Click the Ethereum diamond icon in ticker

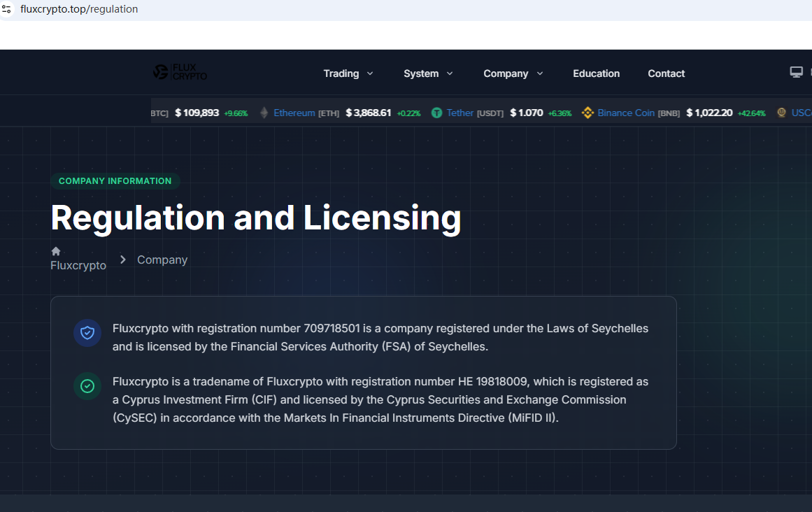coord(264,113)
